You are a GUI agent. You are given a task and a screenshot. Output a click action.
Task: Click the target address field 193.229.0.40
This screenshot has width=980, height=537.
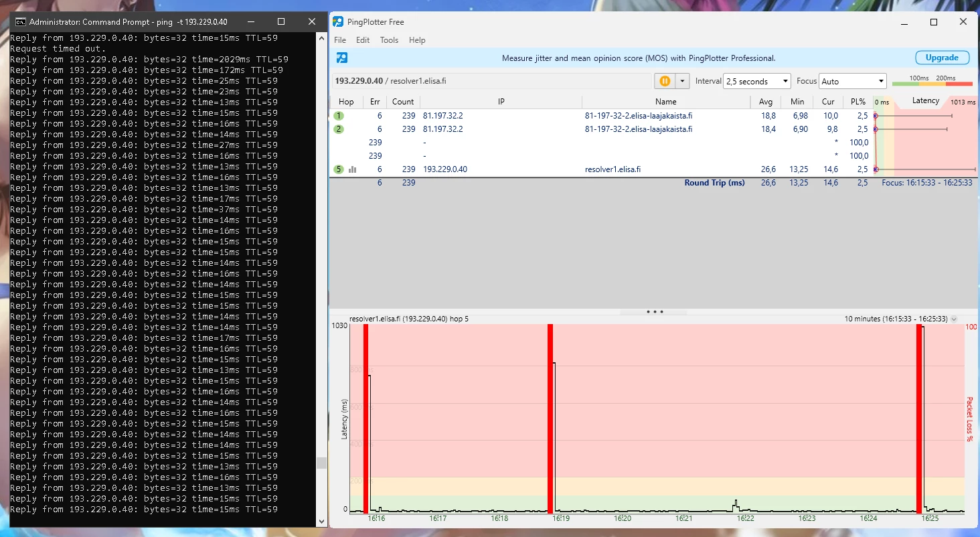492,81
